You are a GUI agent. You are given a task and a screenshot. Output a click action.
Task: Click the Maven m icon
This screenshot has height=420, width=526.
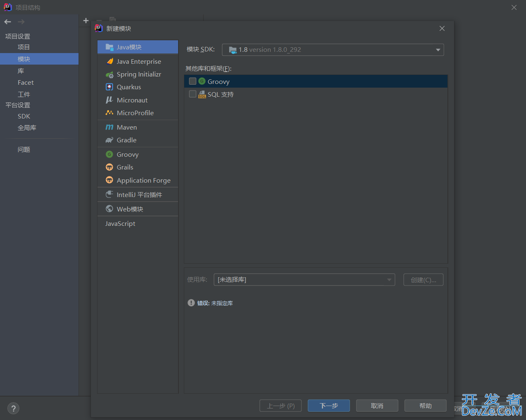(x=109, y=127)
